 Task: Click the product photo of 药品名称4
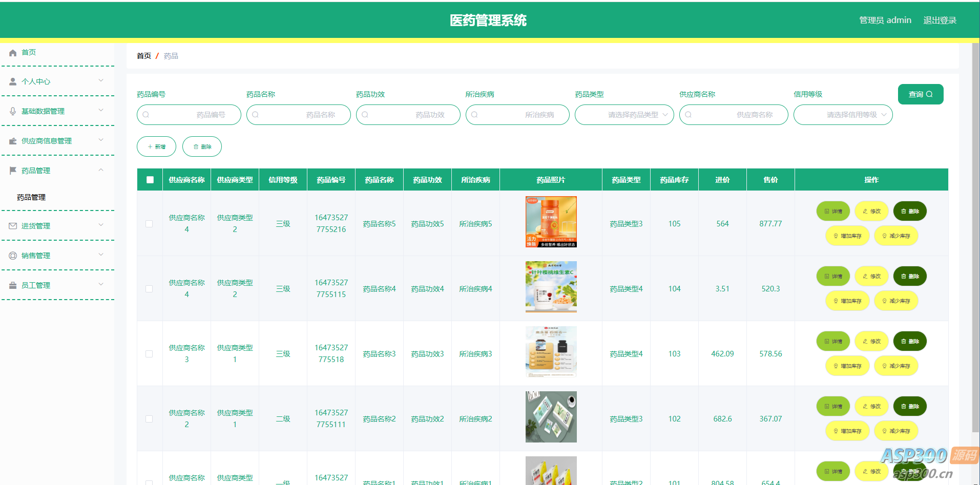551,287
